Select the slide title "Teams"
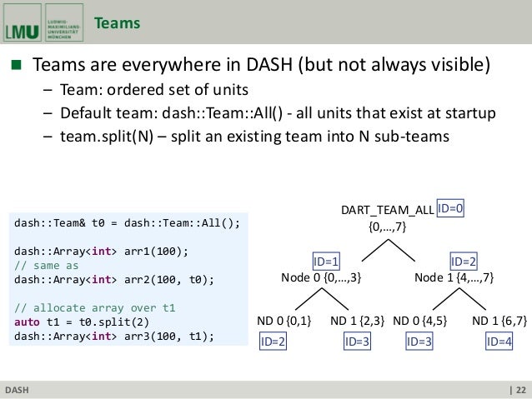 tap(117, 23)
